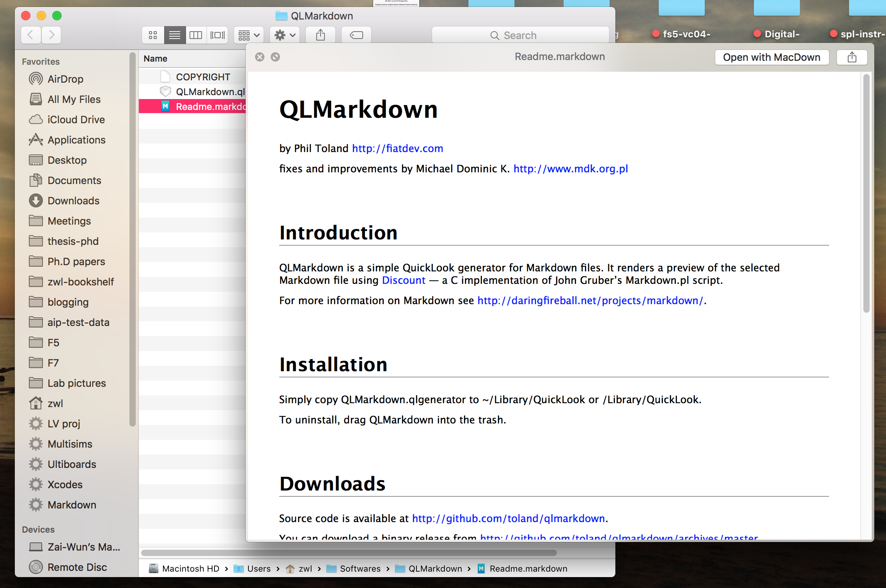Image resolution: width=886 pixels, height=588 pixels.
Task: Click the share icon in the Readme preview window
Action: pyautogui.click(x=852, y=57)
